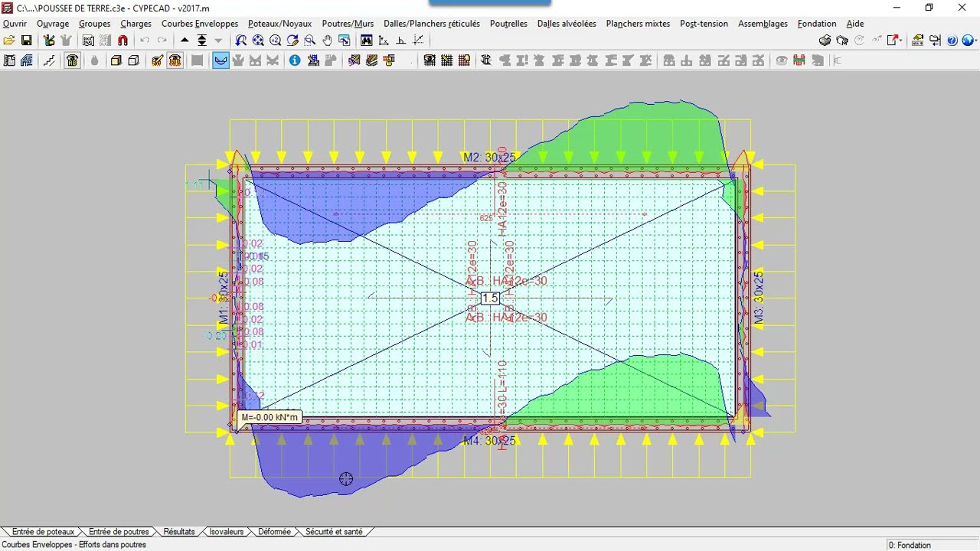Click the export red arrow icon

(893, 41)
